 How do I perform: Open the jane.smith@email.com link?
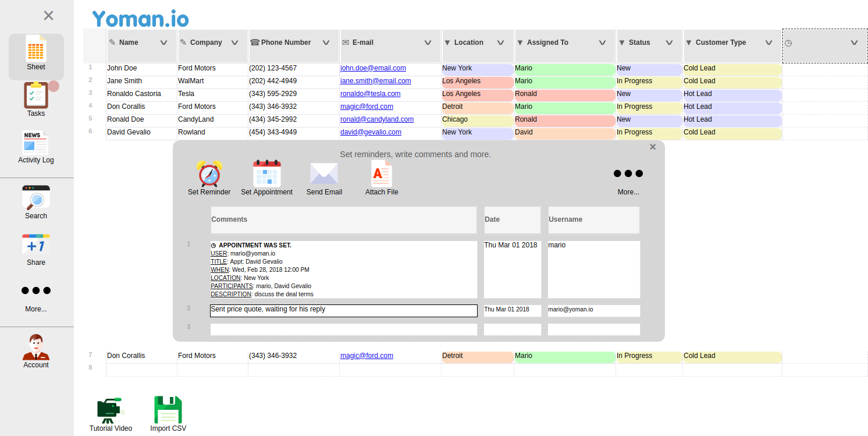376,81
